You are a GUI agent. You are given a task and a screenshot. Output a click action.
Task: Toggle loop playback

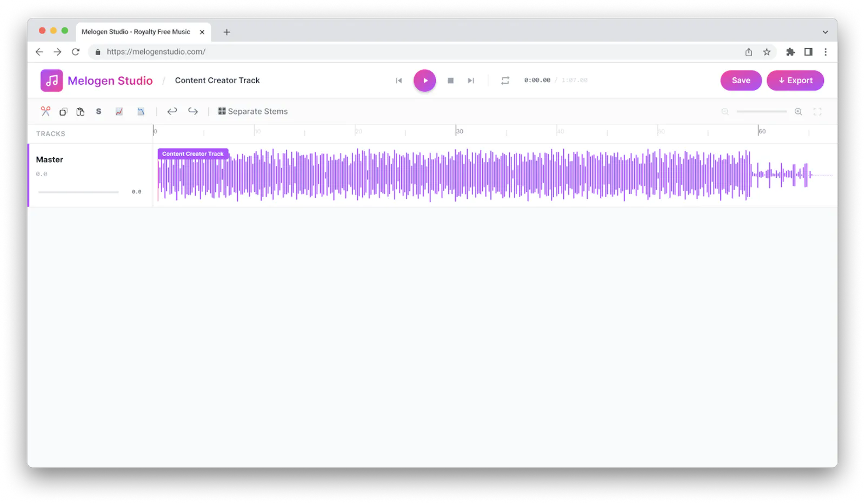coord(505,80)
